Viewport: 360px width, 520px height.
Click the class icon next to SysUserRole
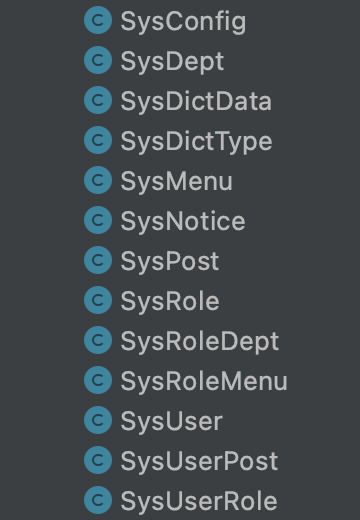pyautogui.click(x=98, y=500)
